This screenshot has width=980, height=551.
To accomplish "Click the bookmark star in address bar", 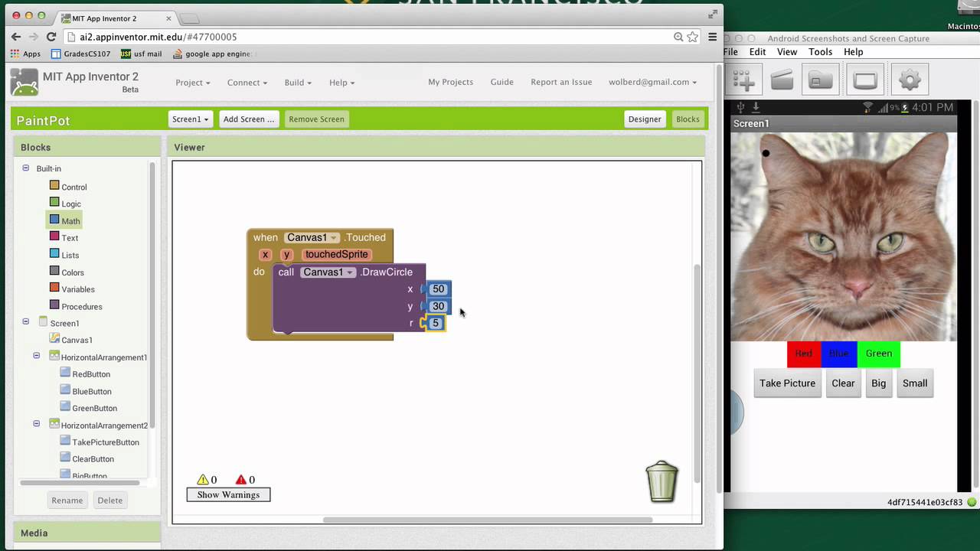I will pos(693,37).
